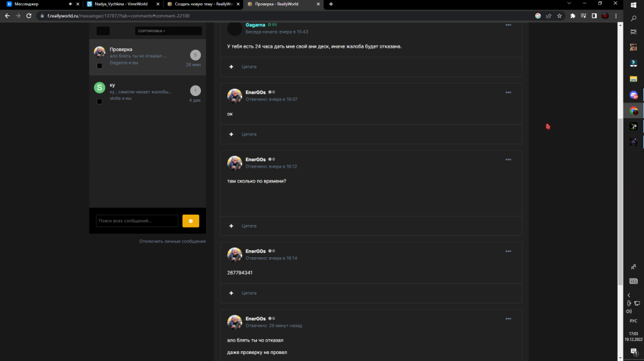Open options for '267794341' message

pos(508,251)
